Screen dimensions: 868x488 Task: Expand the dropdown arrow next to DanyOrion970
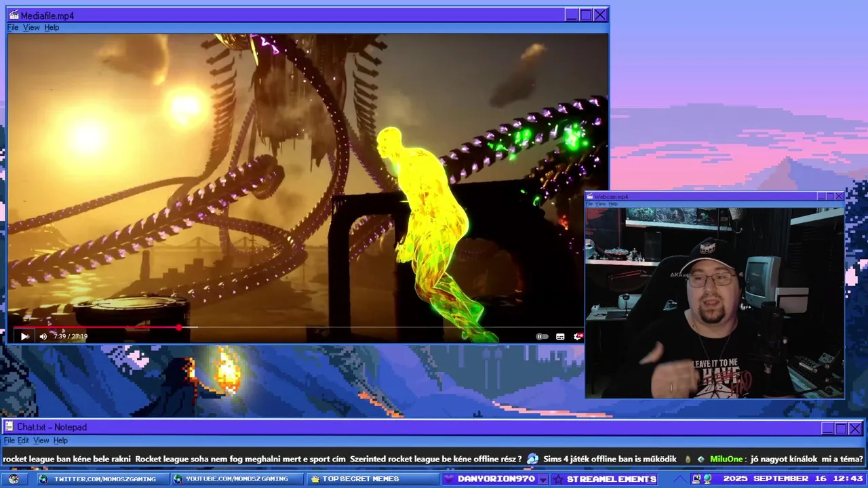click(x=542, y=479)
